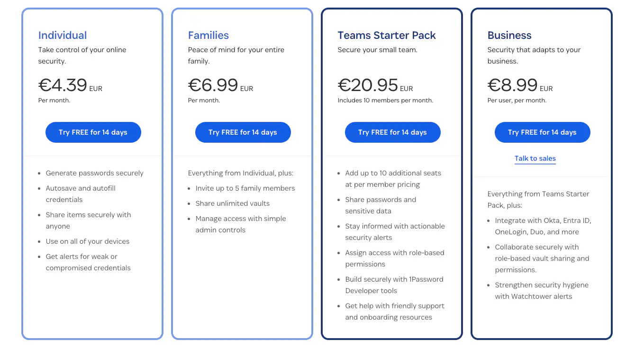The width and height of the screenshot is (644, 359).
Task: Click Try FREE for 14 days under Families plan
Action: [243, 132]
